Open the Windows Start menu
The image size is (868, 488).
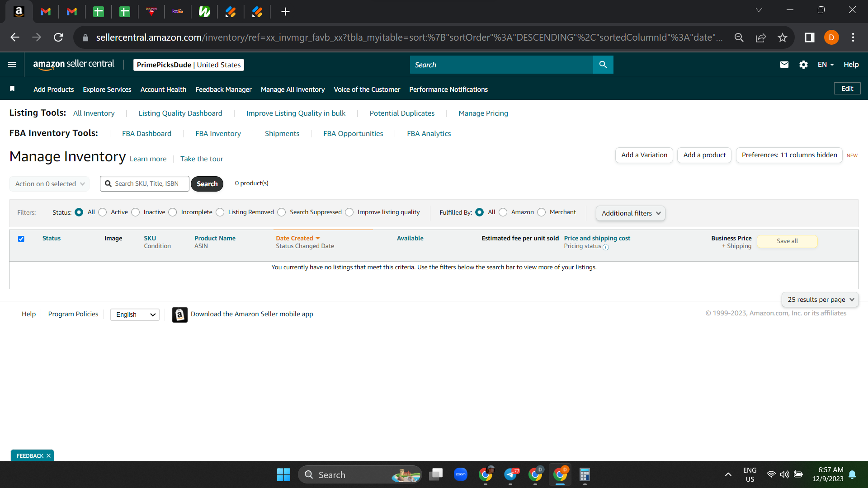pos(283,474)
